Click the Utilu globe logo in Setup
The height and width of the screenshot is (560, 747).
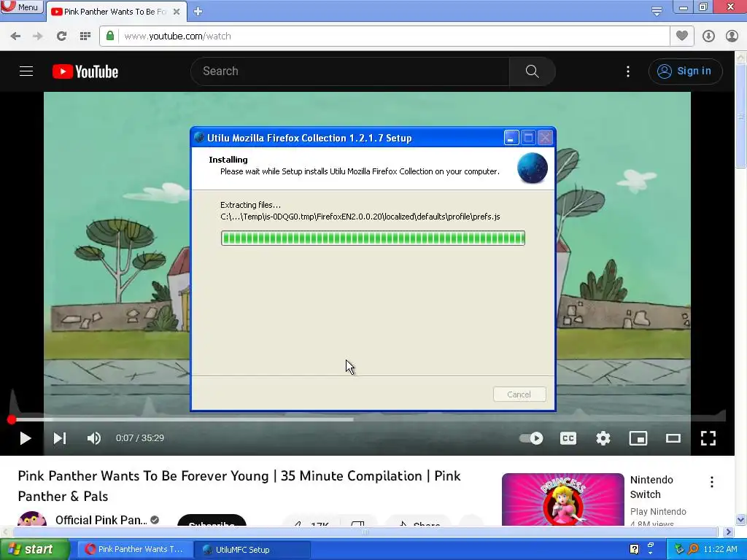532,168
